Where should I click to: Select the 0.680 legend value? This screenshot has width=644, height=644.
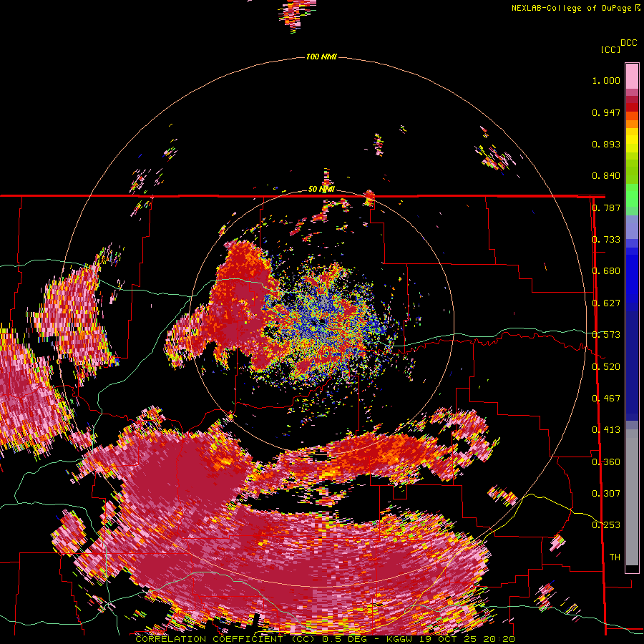(x=606, y=271)
